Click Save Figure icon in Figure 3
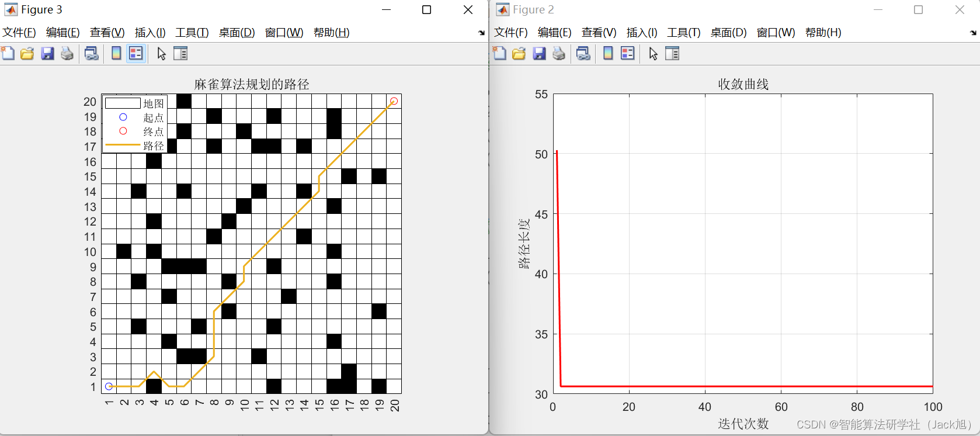 point(47,54)
